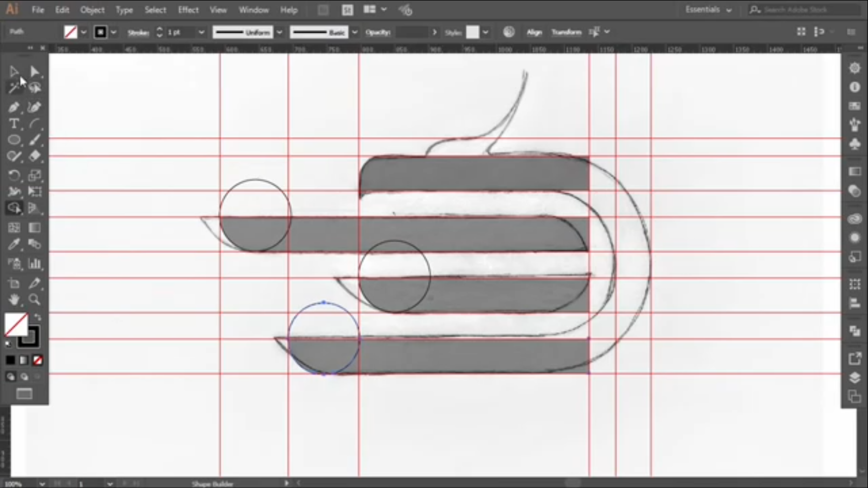This screenshot has width=868, height=488.
Task: Choose the Lasso tool
Action: point(34,88)
